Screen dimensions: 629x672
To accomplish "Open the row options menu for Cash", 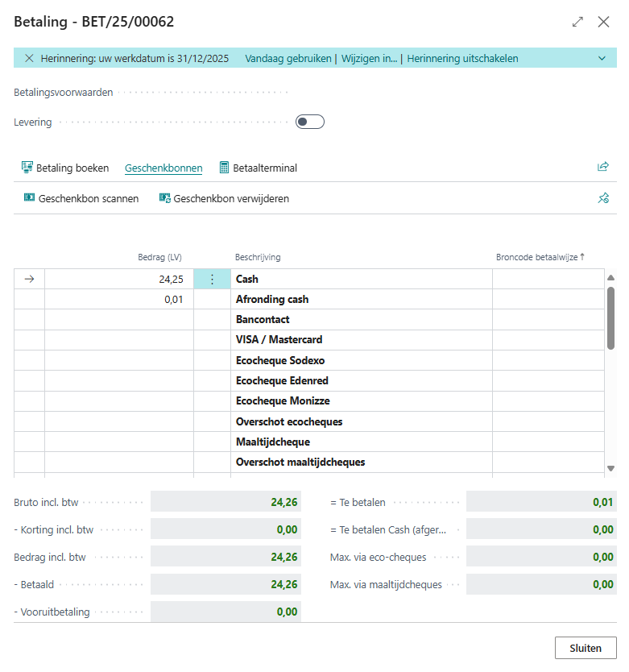I will pos(212,279).
